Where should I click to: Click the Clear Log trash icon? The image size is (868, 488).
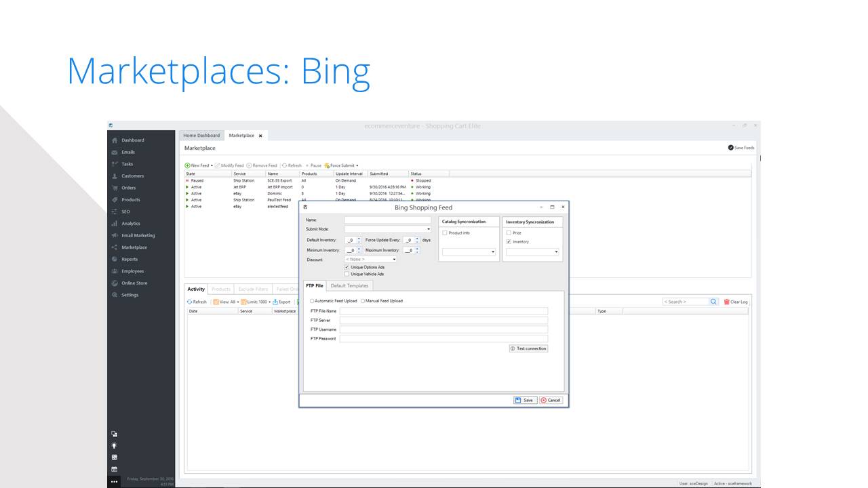tap(727, 302)
